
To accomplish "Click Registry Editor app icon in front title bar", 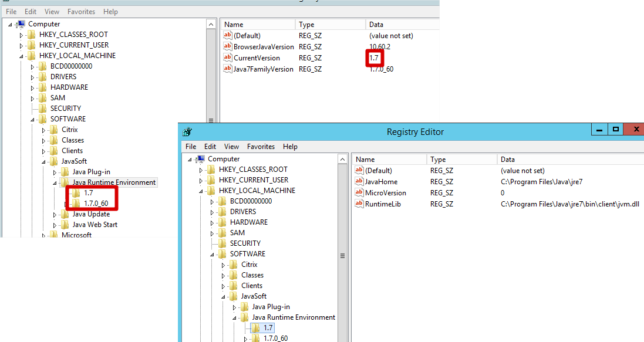I will 187,132.
